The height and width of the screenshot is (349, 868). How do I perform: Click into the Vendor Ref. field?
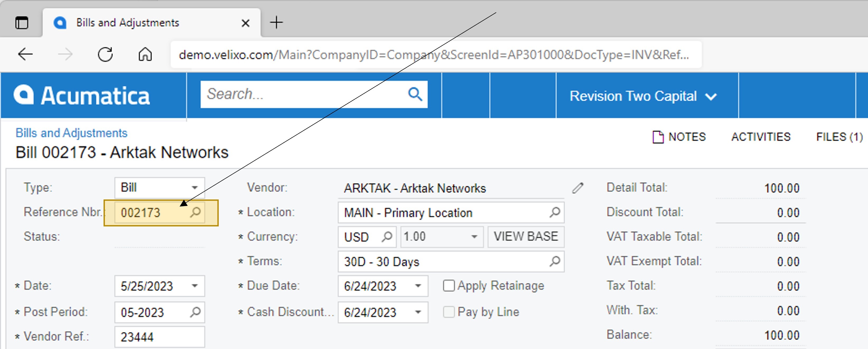coord(159,337)
